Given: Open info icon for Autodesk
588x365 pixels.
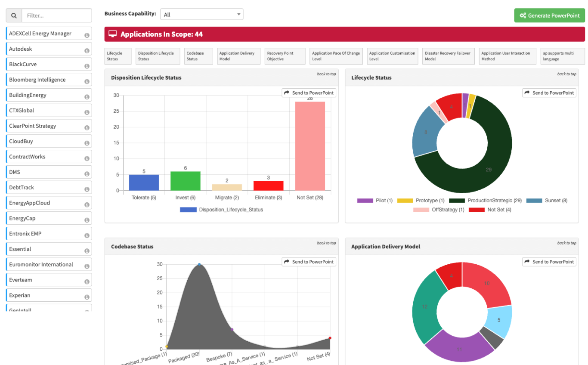Looking at the screenshot, I should tap(87, 51).
